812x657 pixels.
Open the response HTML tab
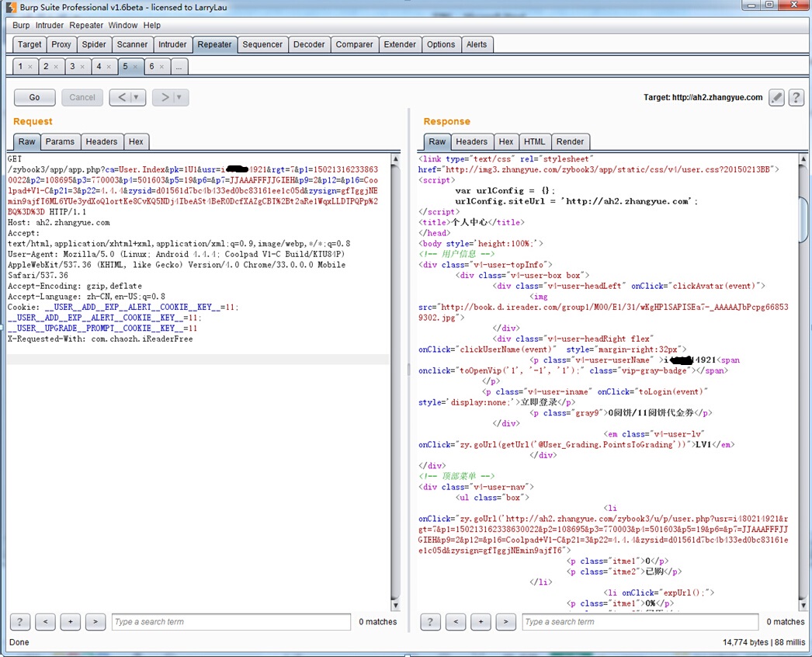coord(534,141)
